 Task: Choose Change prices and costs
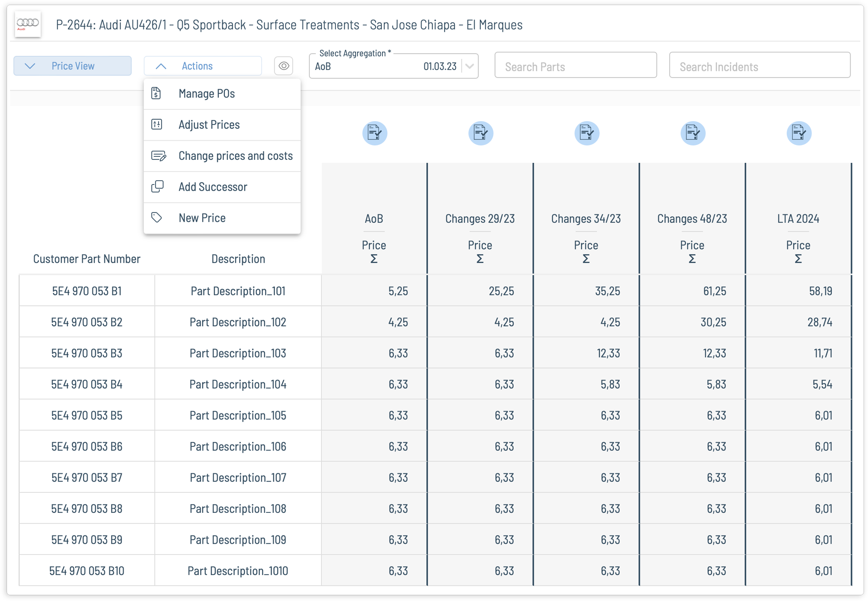pos(222,156)
